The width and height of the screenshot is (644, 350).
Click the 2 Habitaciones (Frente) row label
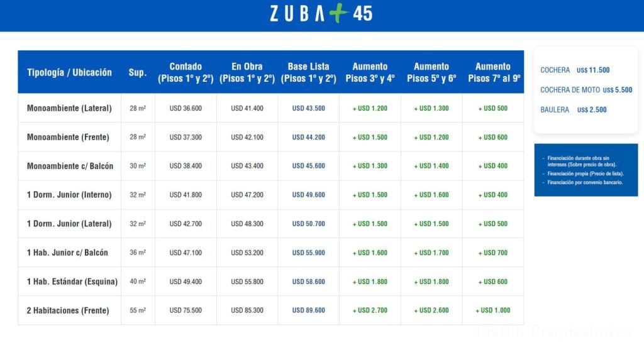(x=68, y=310)
